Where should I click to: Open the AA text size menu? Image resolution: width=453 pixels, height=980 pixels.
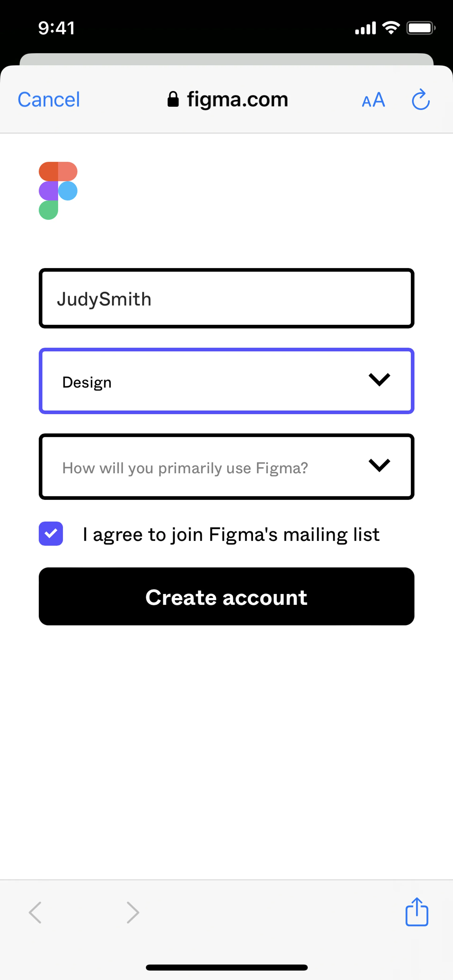pyautogui.click(x=373, y=100)
